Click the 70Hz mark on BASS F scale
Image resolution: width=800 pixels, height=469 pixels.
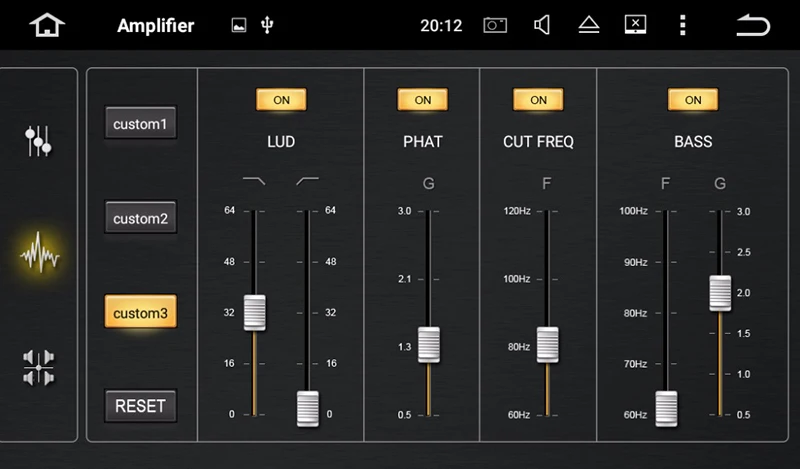click(x=635, y=364)
